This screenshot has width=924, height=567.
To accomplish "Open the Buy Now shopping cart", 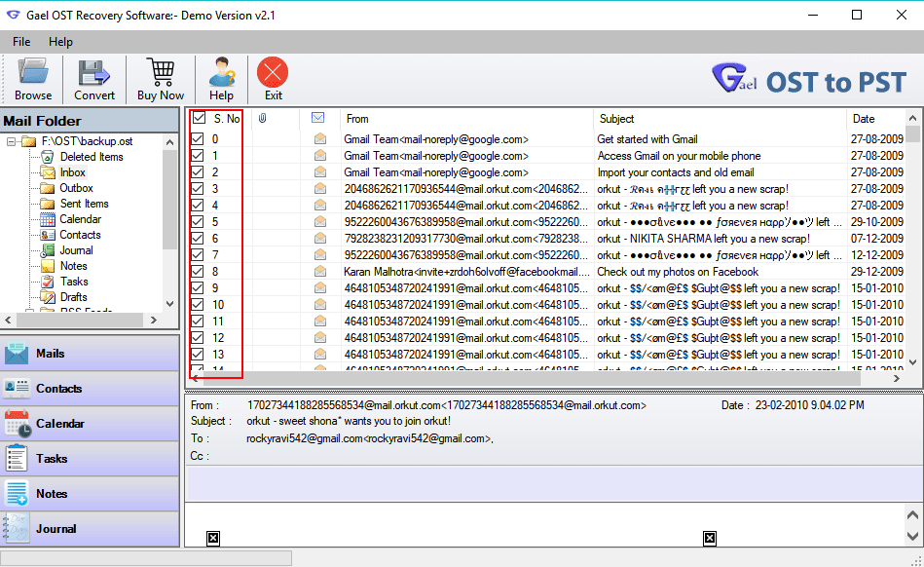I will coord(161,72).
